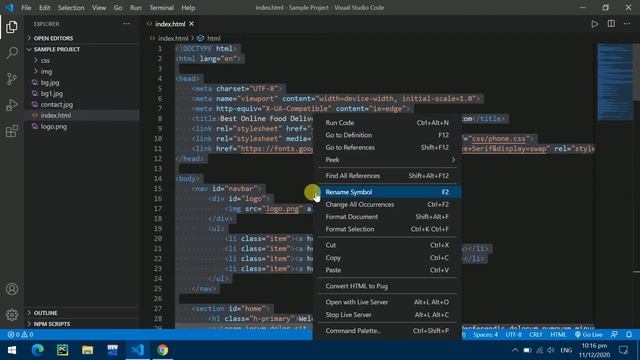Click the feedback icon in status bar

[614, 335]
